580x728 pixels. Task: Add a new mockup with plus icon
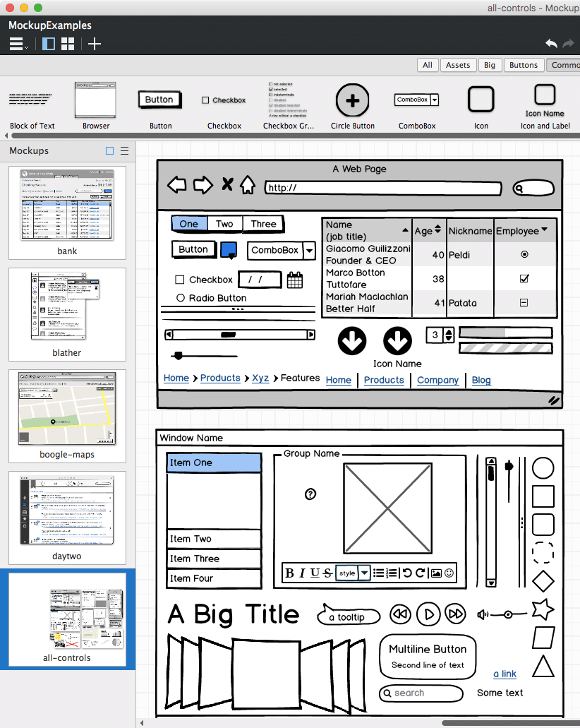tap(94, 44)
